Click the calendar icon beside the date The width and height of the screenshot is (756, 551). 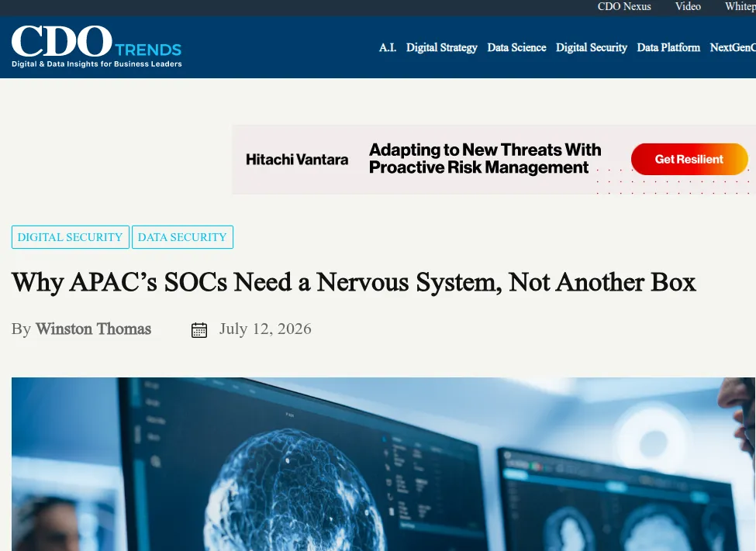click(199, 329)
